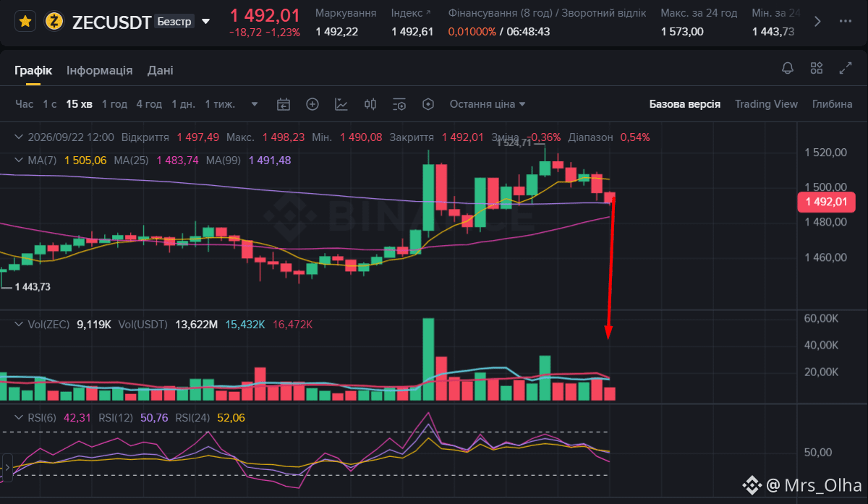Show more ticker stats with right arrow
This screenshot has width=868, height=504.
pyautogui.click(x=818, y=22)
